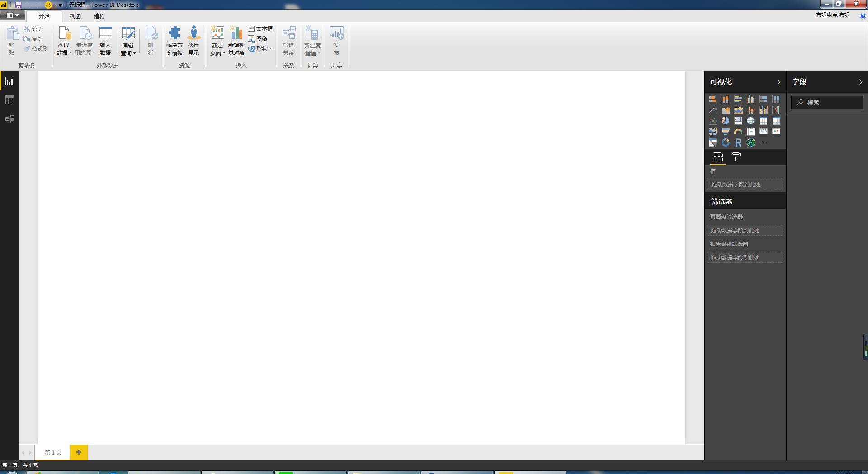This screenshot has width=868, height=474.
Task: Select the funnel chart visual
Action: 725,132
